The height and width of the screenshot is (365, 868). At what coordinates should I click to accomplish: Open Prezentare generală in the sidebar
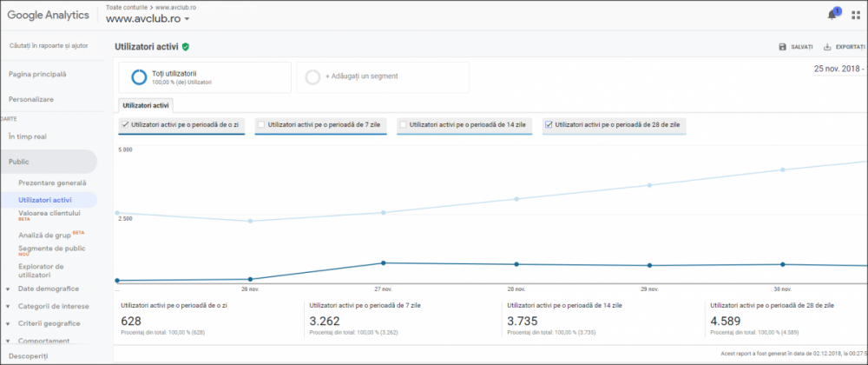click(52, 182)
